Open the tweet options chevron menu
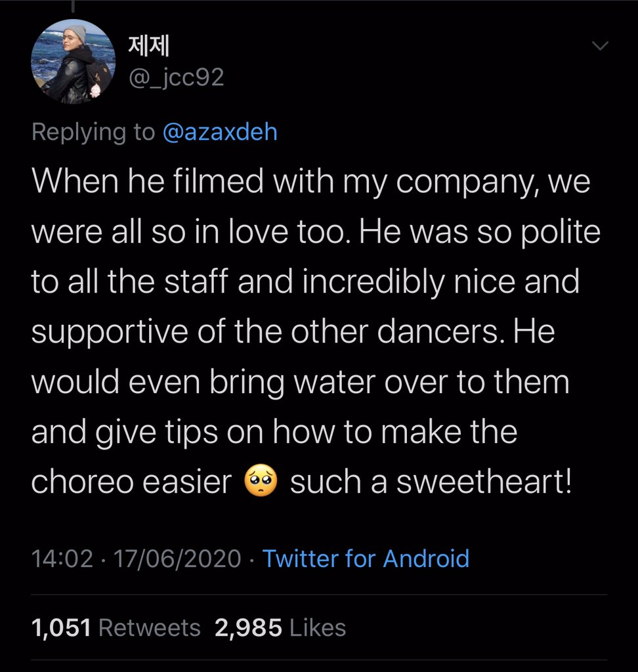This screenshot has height=672, width=638. [x=601, y=46]
